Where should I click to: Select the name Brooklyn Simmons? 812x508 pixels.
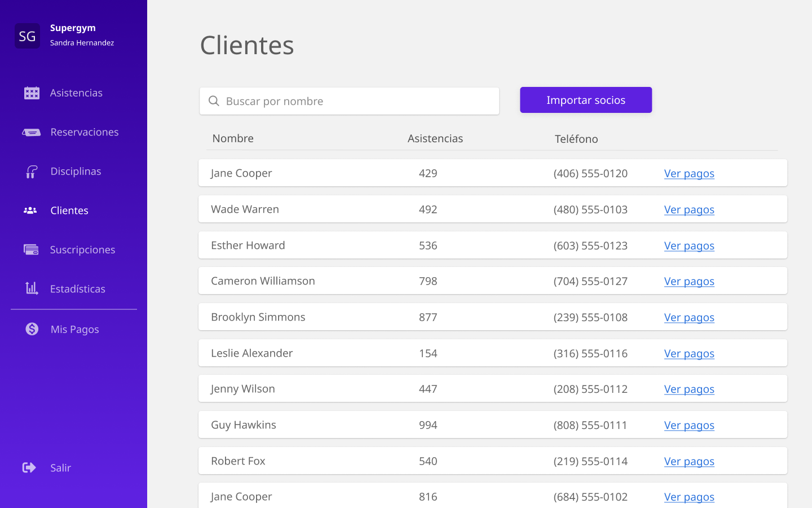pos(258,317)
